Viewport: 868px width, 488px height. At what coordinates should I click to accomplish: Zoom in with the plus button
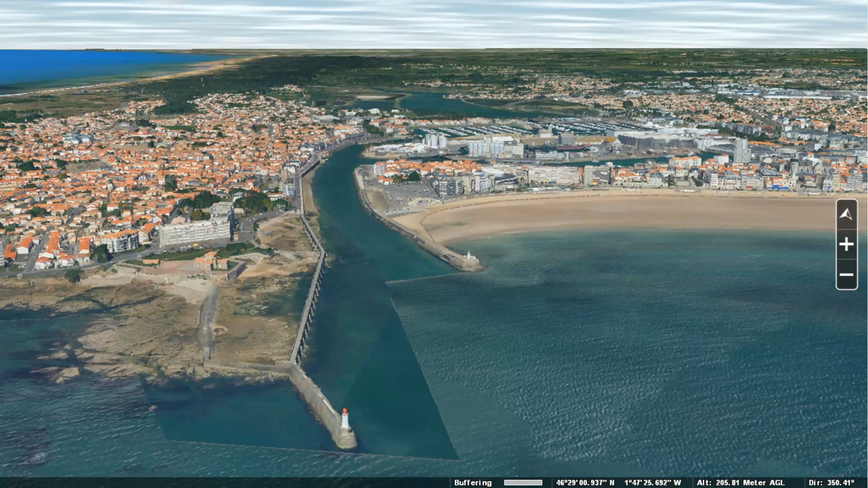(846, 244)
